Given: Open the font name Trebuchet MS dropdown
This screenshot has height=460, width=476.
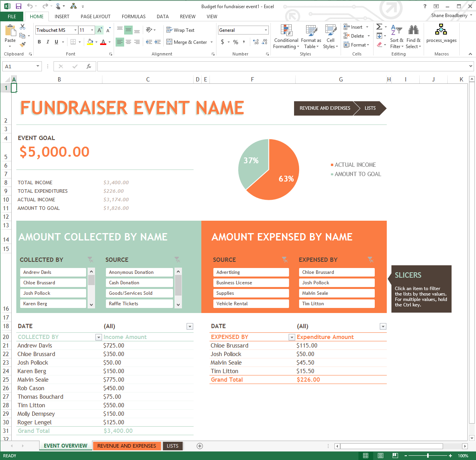Looking at the screenshot, I should [75, 30].
